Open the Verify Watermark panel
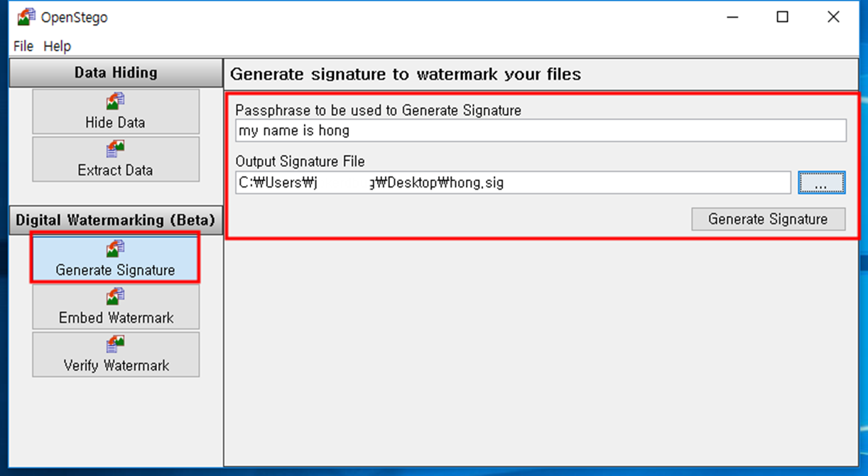Screen dimensions: 868x476 (x=116, y=354)
